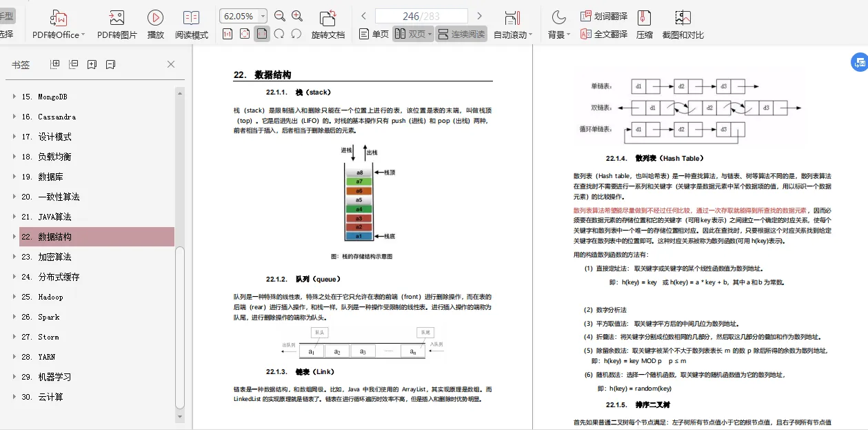Screen dimensions: 868x430
Task: Select bookmark 24. 分布式缓存
Action: coord(50,277)
